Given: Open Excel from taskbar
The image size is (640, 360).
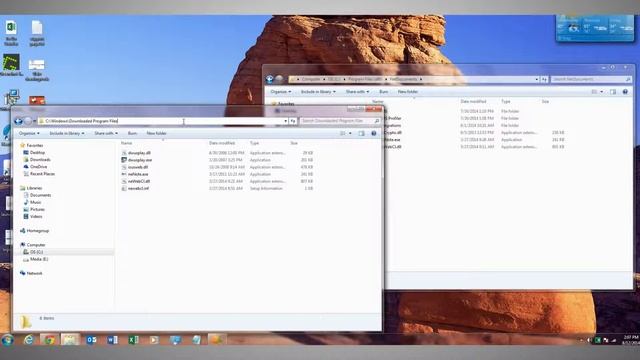Looking at the screenshot, I should 133,340.
